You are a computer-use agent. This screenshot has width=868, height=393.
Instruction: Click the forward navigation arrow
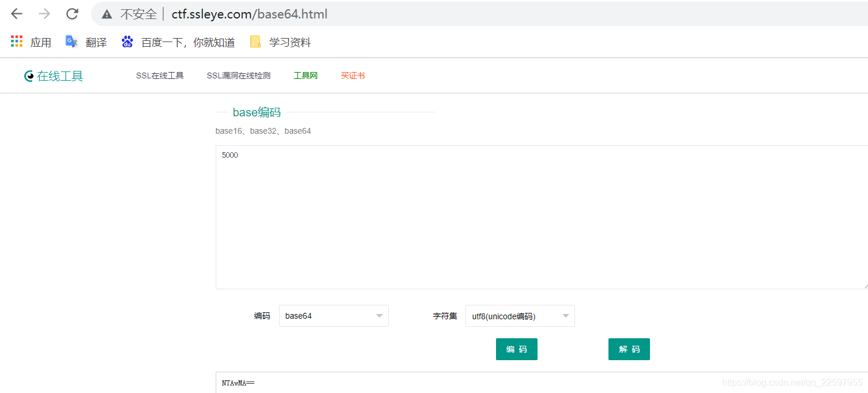pyautogui.click(x=44, y=13)
